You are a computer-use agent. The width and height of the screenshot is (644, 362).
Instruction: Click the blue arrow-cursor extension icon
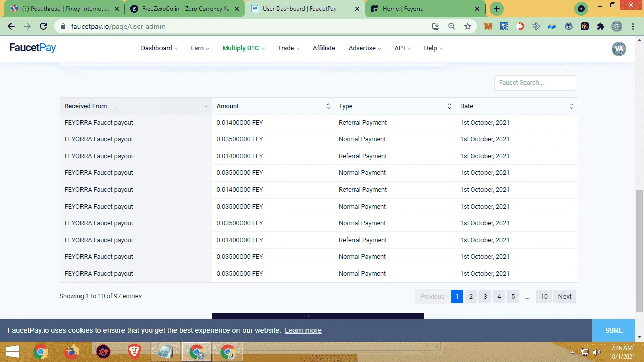coord(504,26)
